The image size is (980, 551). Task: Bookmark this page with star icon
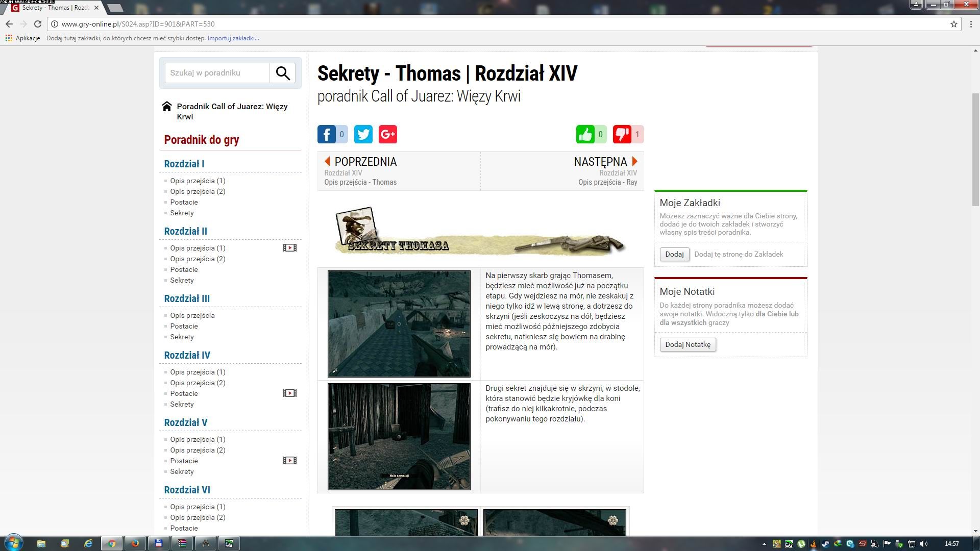(953, 24)
